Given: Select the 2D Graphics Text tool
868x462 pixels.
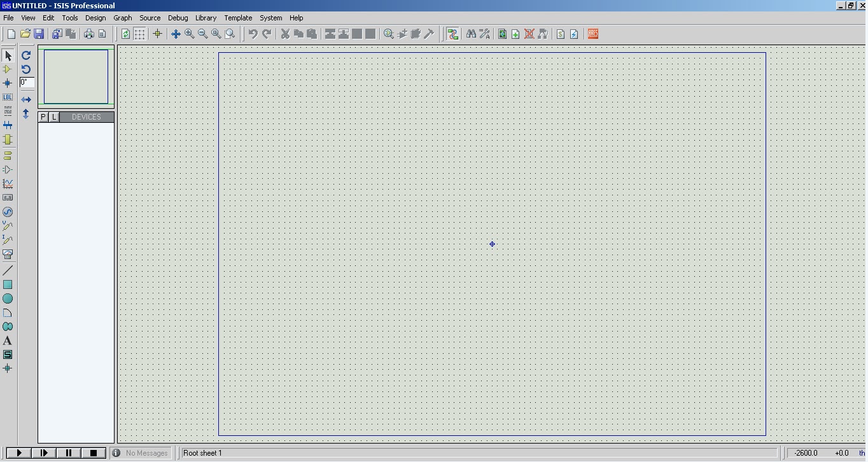Looking at the screenshot, I should pos(8,340).
